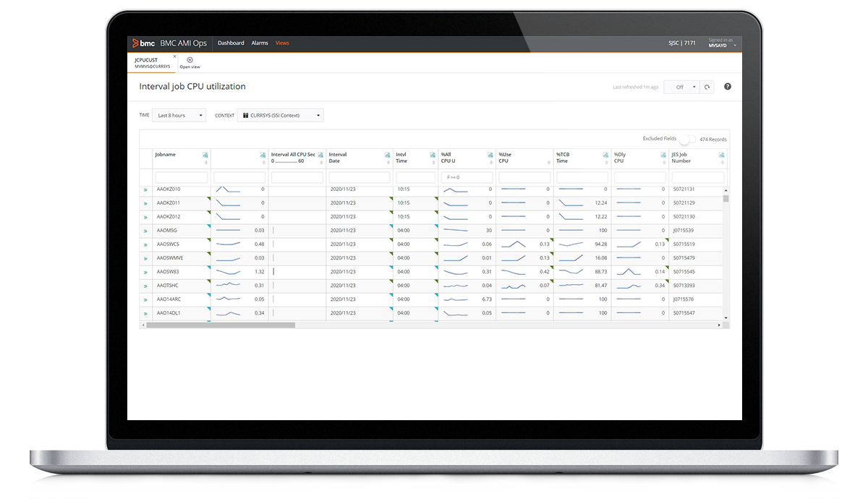This screenshot has height=499, width=868.
Task: Click %TCB Time value 94.28
Action: [600, 244]
